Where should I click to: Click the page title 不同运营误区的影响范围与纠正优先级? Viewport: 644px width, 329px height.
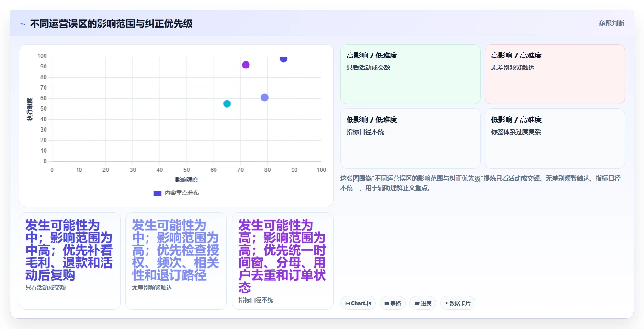(x=111, y=23)
